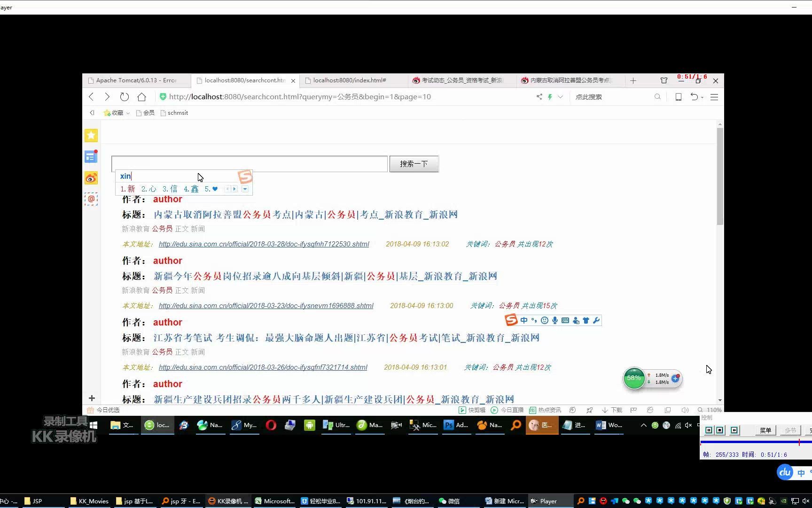Click the browser share icon in toolbar
The height and width of the screenshot is (508, 812).
(x=539, y=96)
